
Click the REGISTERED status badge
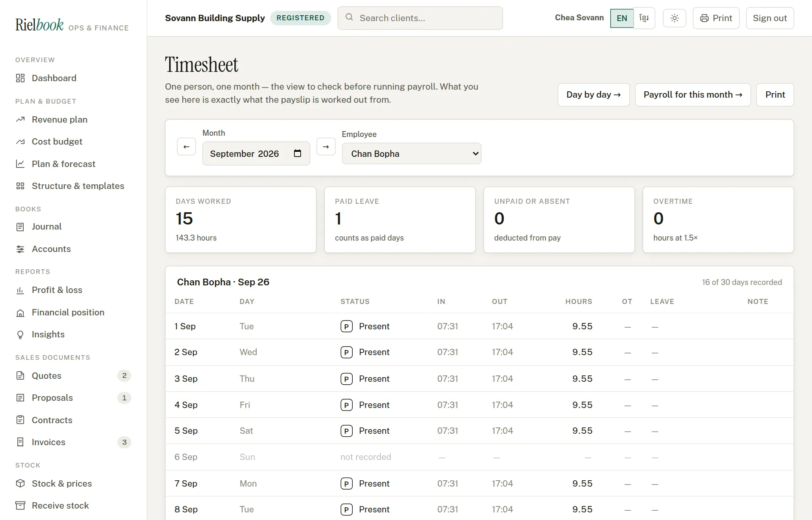[300, 18]
